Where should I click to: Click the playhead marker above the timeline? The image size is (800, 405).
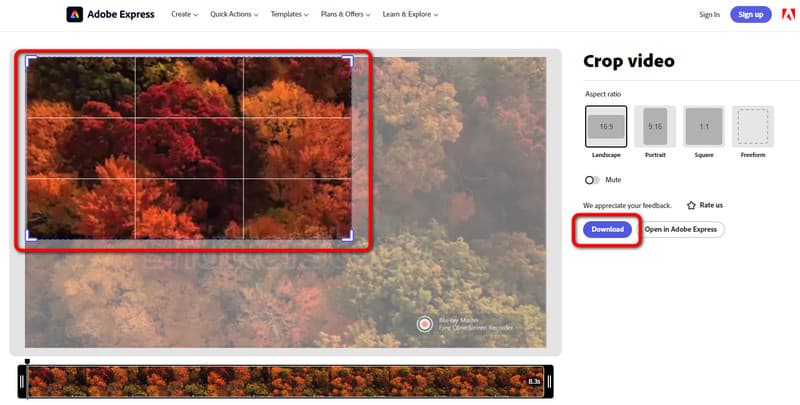pos(27,362)
